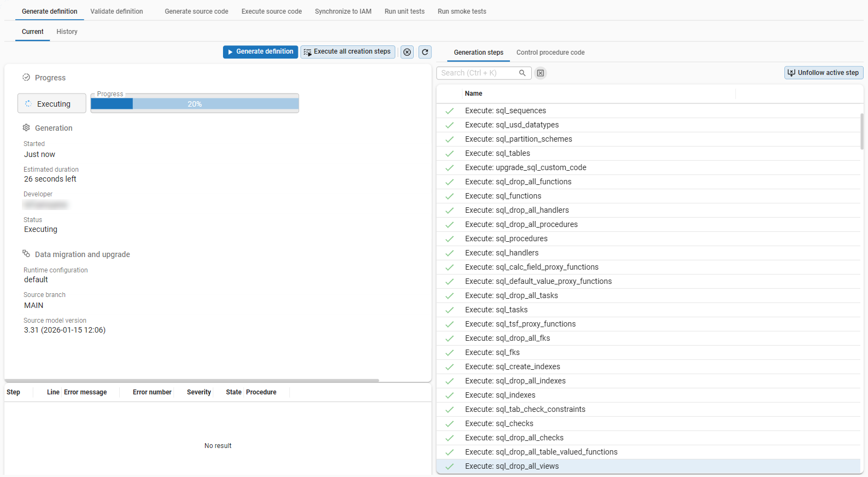Open the Control procedure code tab
This screenshot has width=868, height=477.
[550, 53]
